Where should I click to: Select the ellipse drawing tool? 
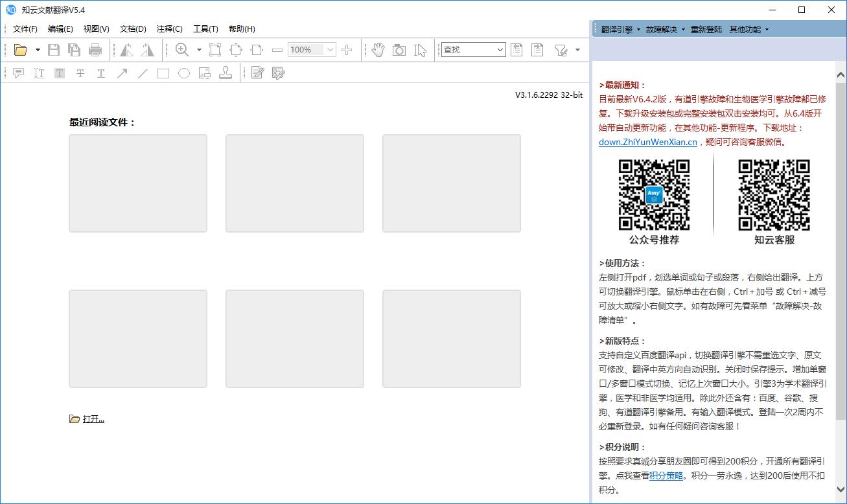(x=184, y=73)
